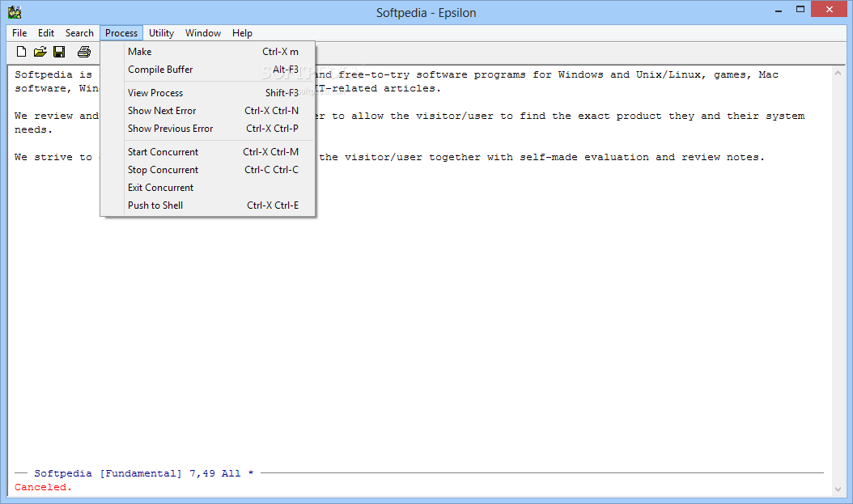The image size is (853, 504).
Task: Choose Stop Concurrent menu entry
Action: pos(208,170)
